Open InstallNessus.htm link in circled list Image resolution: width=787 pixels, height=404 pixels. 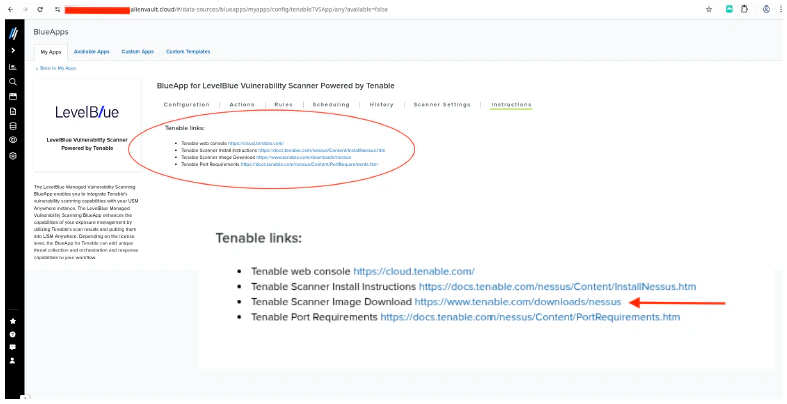pos(322,151)
